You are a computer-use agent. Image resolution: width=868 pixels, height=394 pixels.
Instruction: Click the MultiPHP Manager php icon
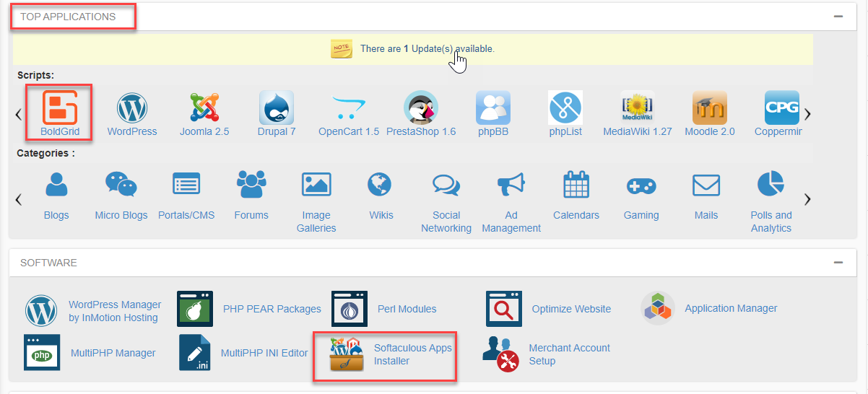point(42,352)
